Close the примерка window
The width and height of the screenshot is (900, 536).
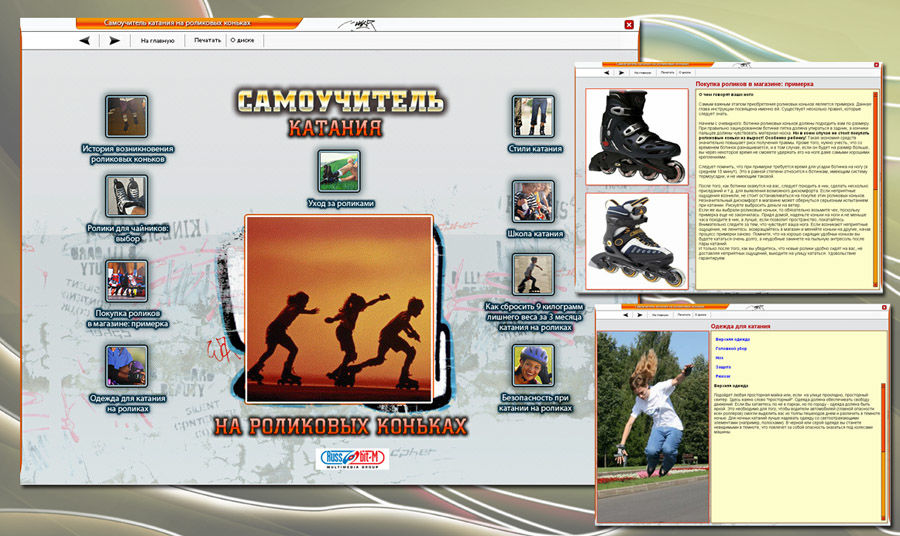point(876,65)
